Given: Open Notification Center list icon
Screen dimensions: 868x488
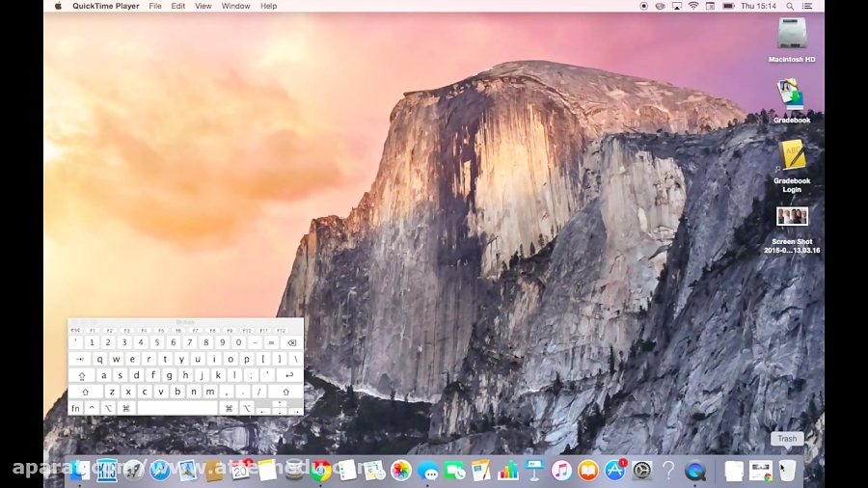Looking at the screenshot, I should [x=807, y=6].
